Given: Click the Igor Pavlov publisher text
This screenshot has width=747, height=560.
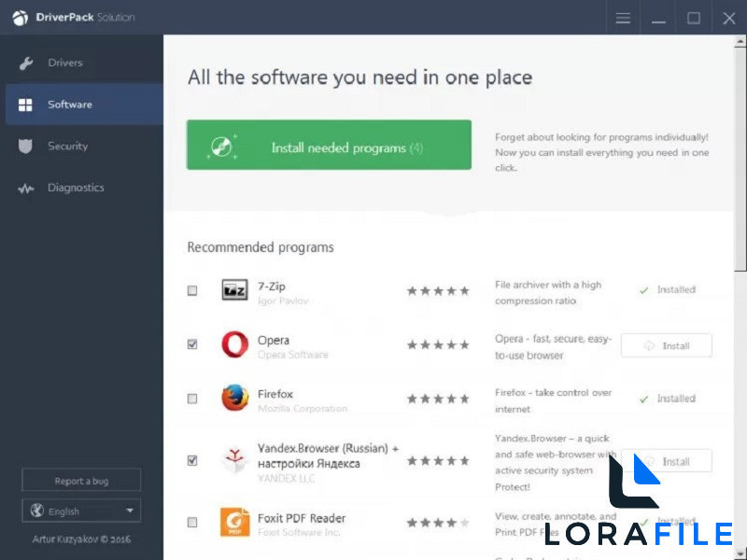Looking at the screenshot, I should 283,301.
